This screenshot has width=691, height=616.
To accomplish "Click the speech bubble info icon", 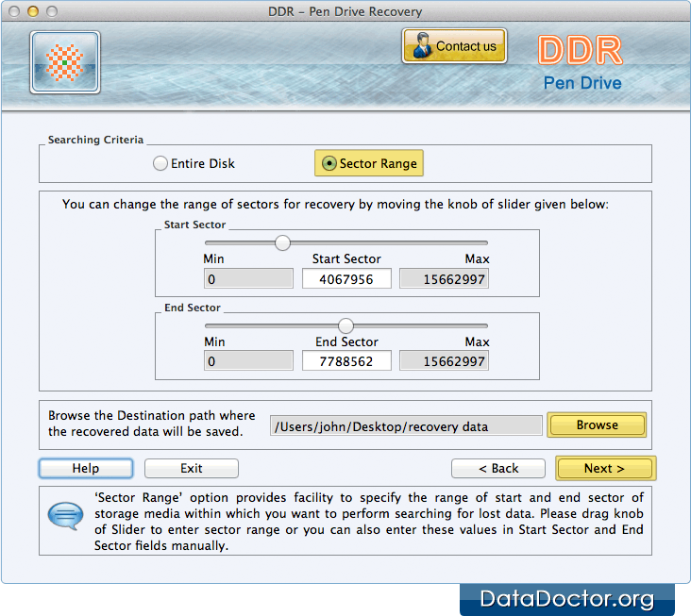I will click(x=65, y=517).
